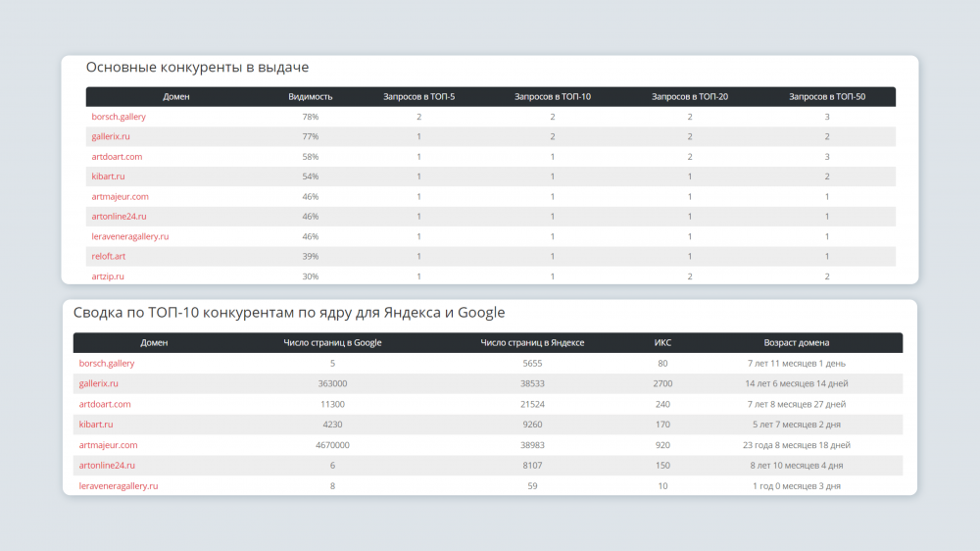Open artonline24.ru link in summary table
The image size is (980, 551).
point(107,466)
